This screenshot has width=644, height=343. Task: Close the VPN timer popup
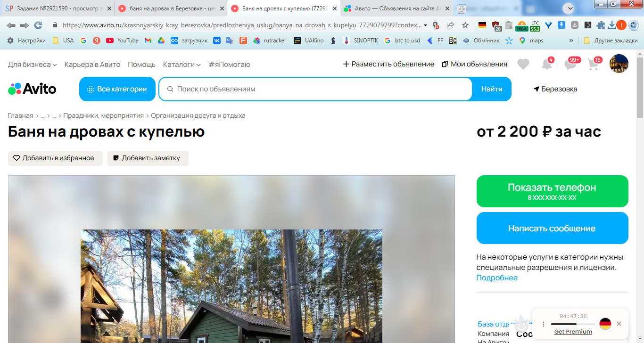(619, 324)
